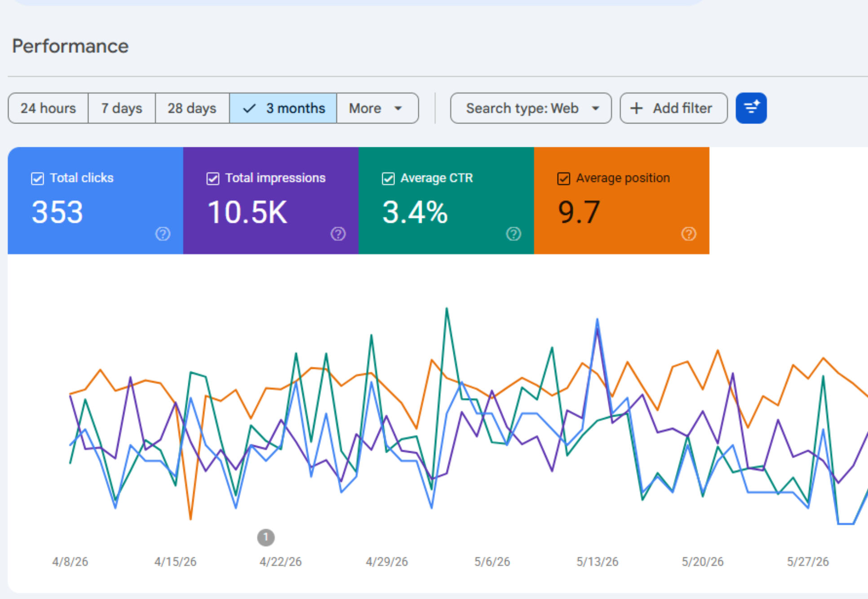Open help icon on Average position card
Image resolution: width=868 pixels, height=599 pixels.
pyautogui.click(x=689, y=234)
